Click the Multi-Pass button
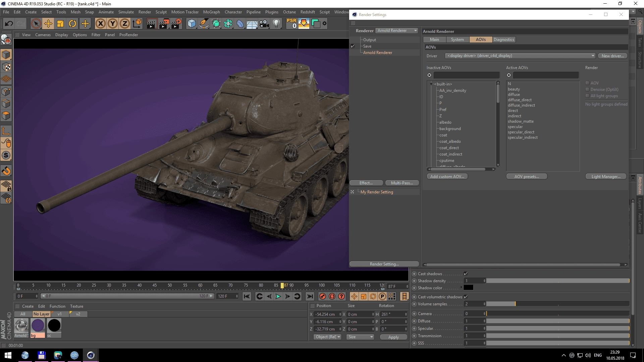This screenshot has width=644, height=362. click(402, 183)
